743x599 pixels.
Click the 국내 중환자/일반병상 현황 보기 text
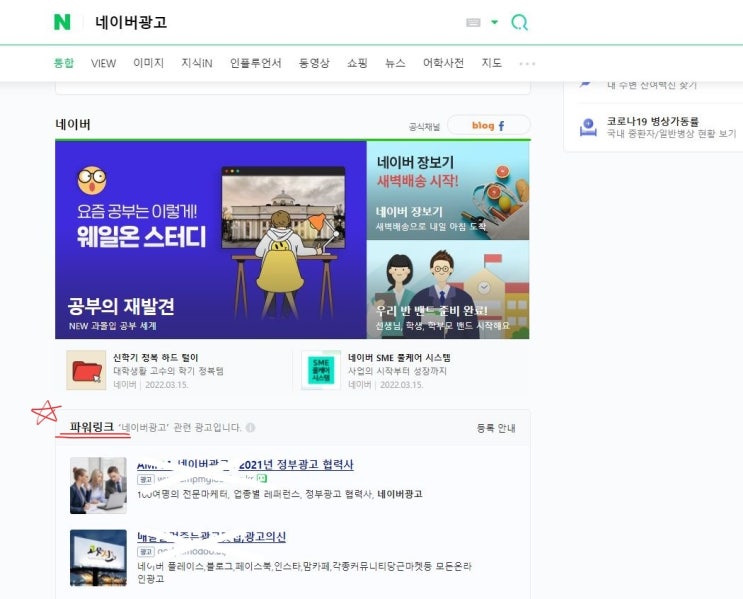coord(671,134)
